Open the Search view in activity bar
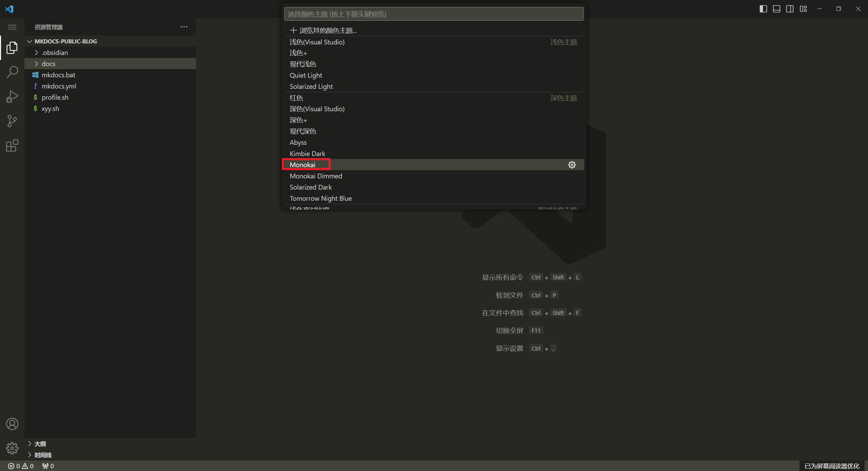The height and width of the screenshot is (471, 868). coord(12,72)
